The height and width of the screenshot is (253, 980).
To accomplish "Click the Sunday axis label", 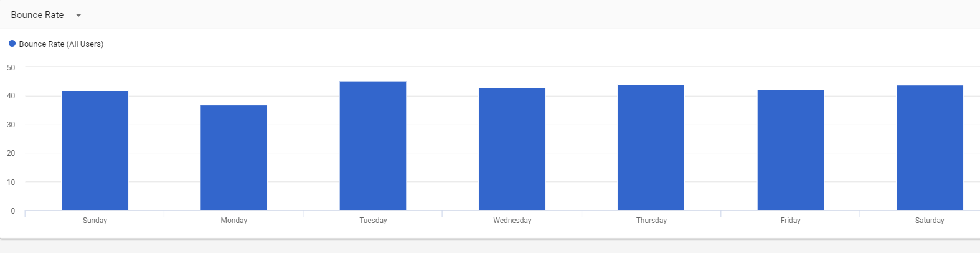I will [95, 221].
